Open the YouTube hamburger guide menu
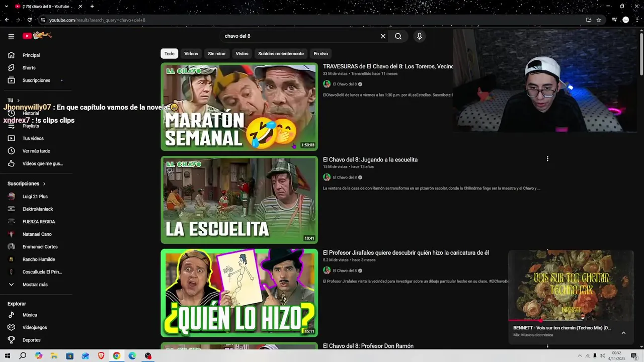 click(11, 36)
